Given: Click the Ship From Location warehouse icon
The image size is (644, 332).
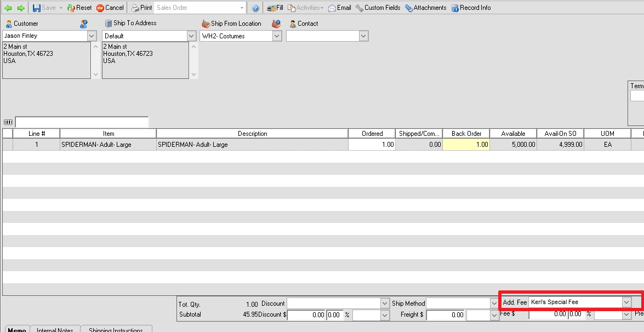Looking at the screenshot, I should [206, 24].
